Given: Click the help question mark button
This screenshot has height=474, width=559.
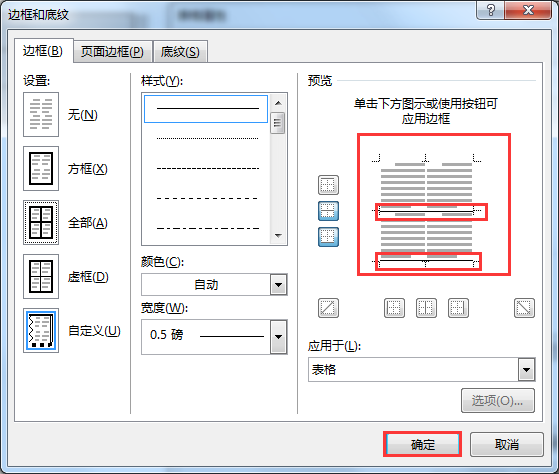Looking at the screenshot, I should click(491, 10).
